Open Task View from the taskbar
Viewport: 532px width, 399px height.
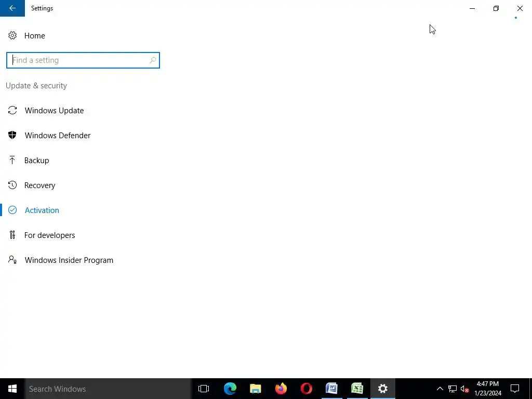[x=204, y=389]
